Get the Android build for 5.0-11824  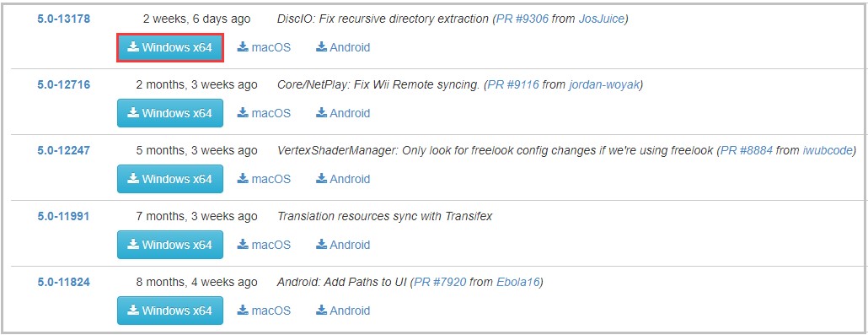(x=343, y=311)
